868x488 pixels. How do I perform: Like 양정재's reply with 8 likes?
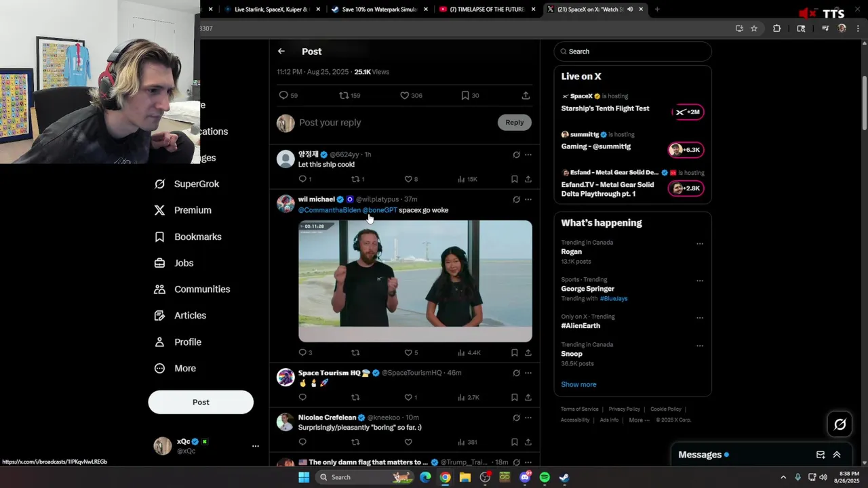coord(411,179)
